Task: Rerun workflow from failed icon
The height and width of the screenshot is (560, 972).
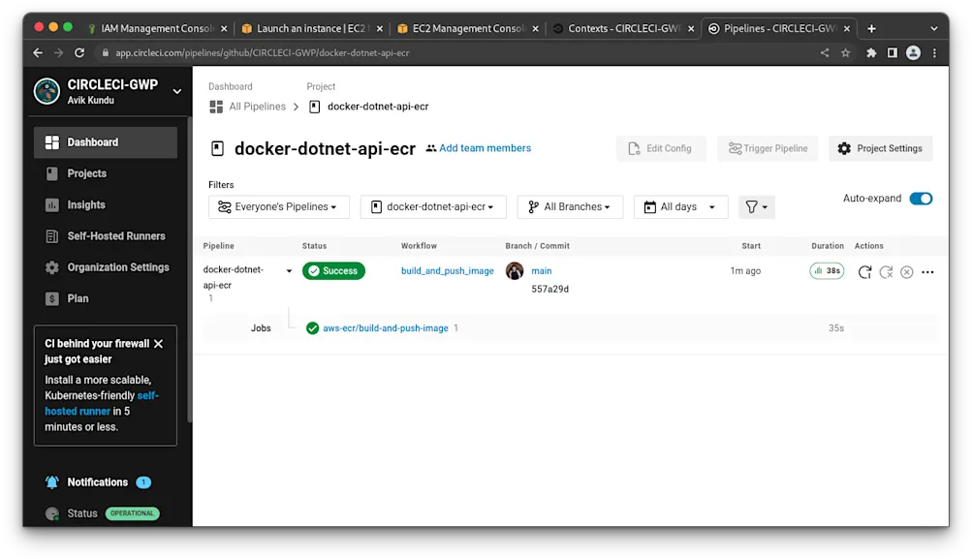Action: coord(886,272)
